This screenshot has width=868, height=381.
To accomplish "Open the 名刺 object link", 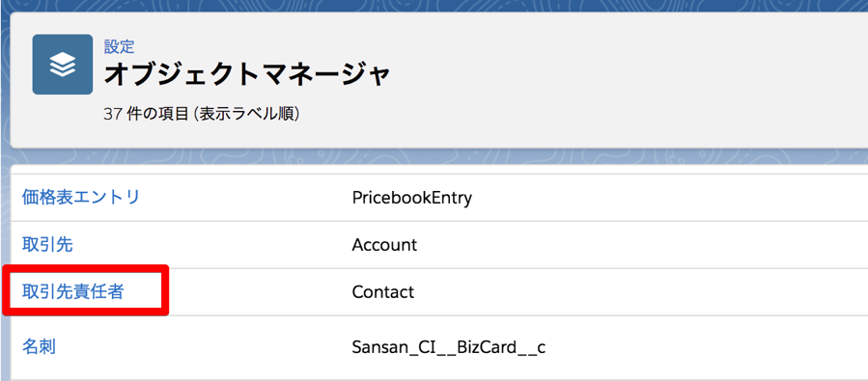I will tap(39, 347).
